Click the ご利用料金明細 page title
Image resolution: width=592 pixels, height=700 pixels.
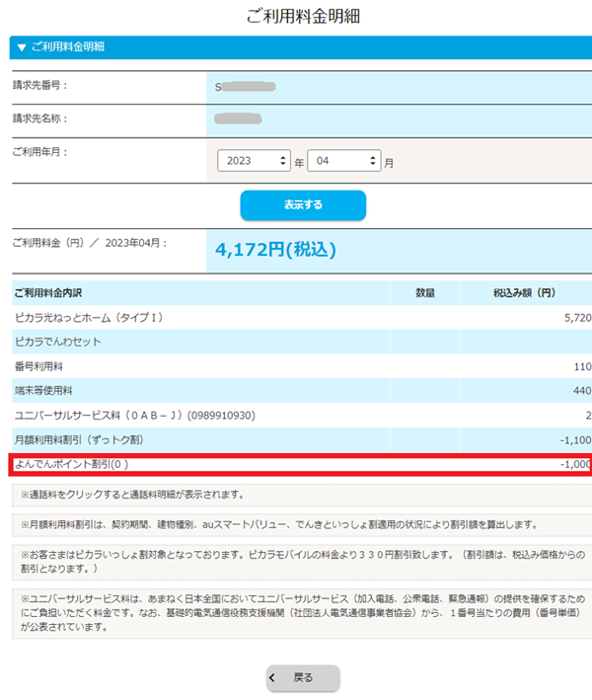coord(295,16)
